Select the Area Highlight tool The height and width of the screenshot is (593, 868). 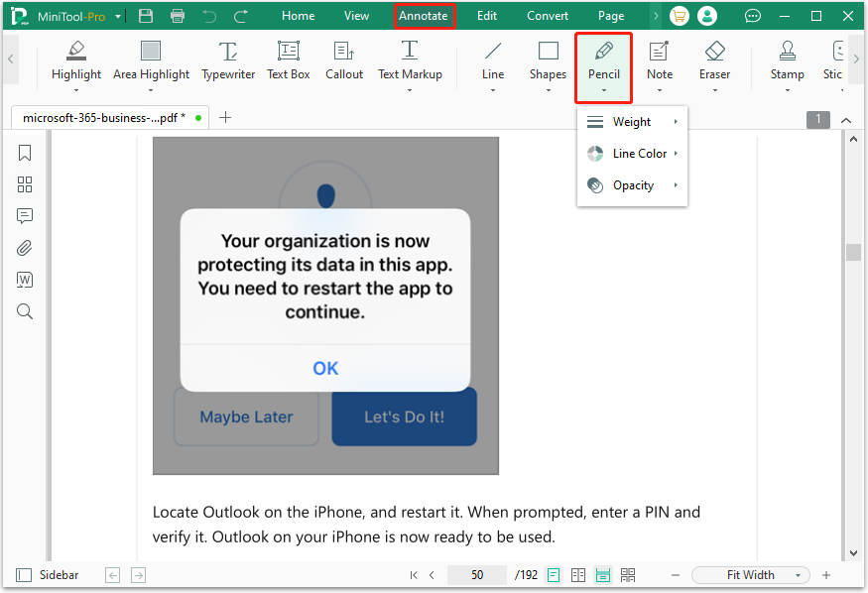point(151,60)
